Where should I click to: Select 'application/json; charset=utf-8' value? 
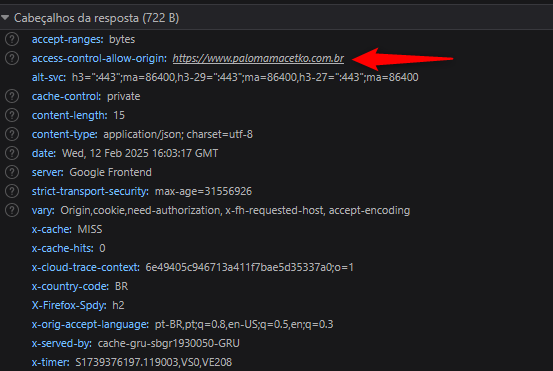pos(178,135)
